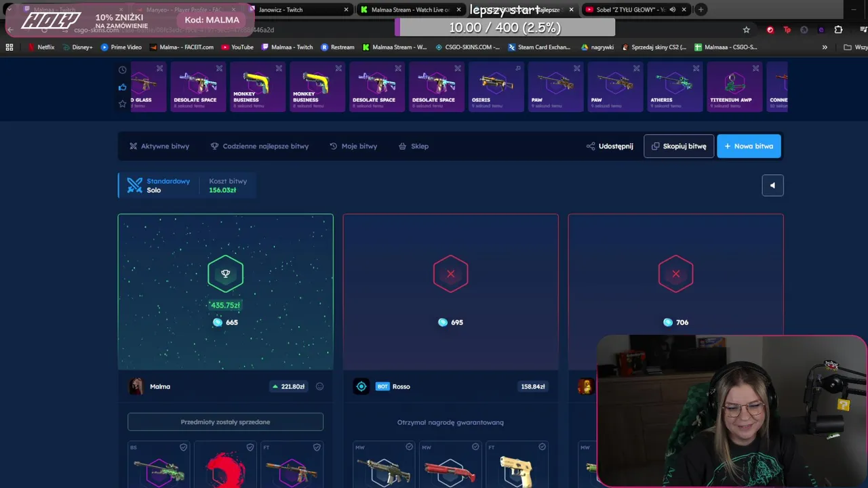Screen dimensions: 868x488
Task: Open Rosso's gold pistol FT item
Action: (x=517, y=465)
